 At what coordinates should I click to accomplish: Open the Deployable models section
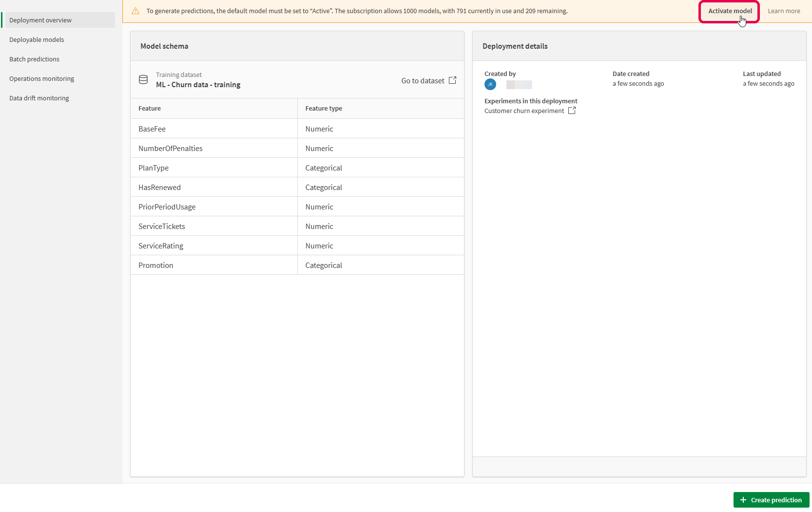37,39
